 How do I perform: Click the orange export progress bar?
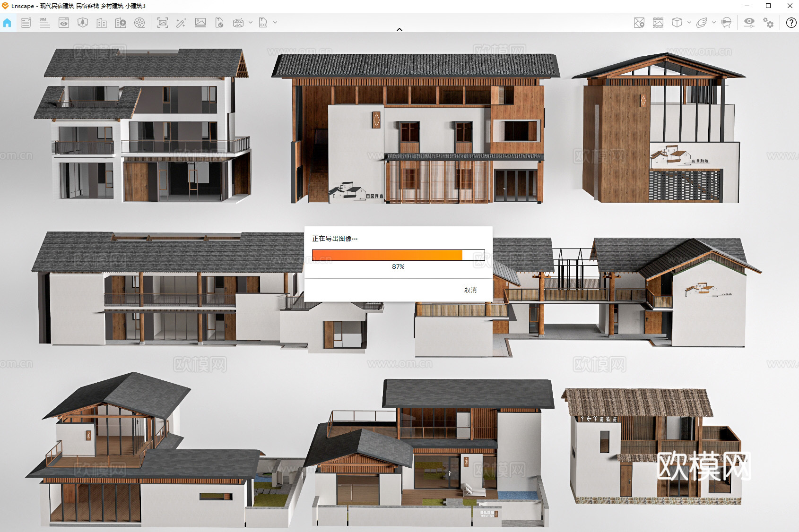point(399,255)
